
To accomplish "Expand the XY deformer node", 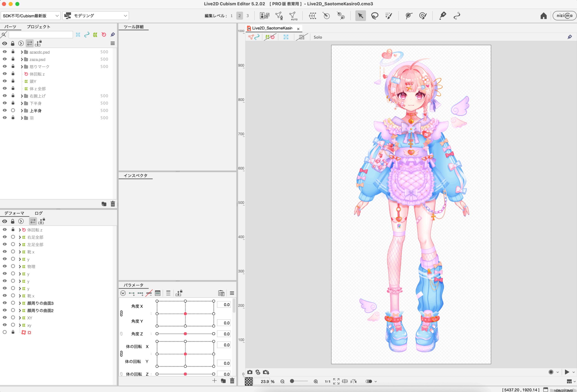I will (20, 318).
